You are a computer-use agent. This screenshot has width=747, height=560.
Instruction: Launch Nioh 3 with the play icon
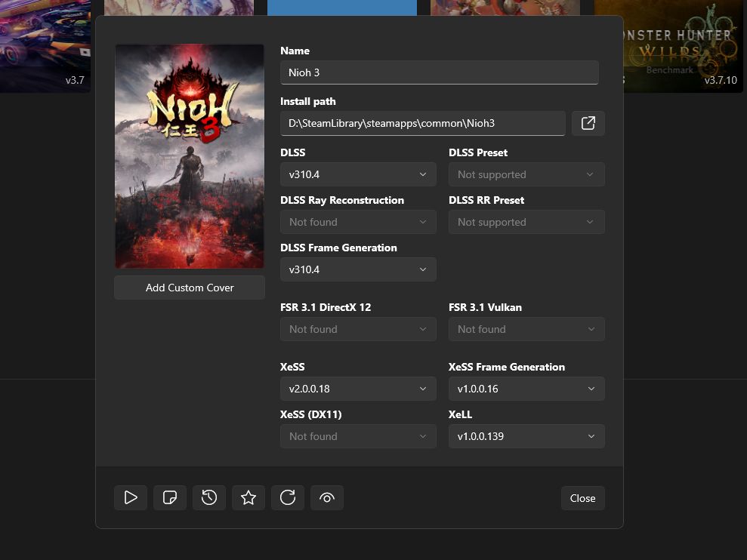[131, 497]
